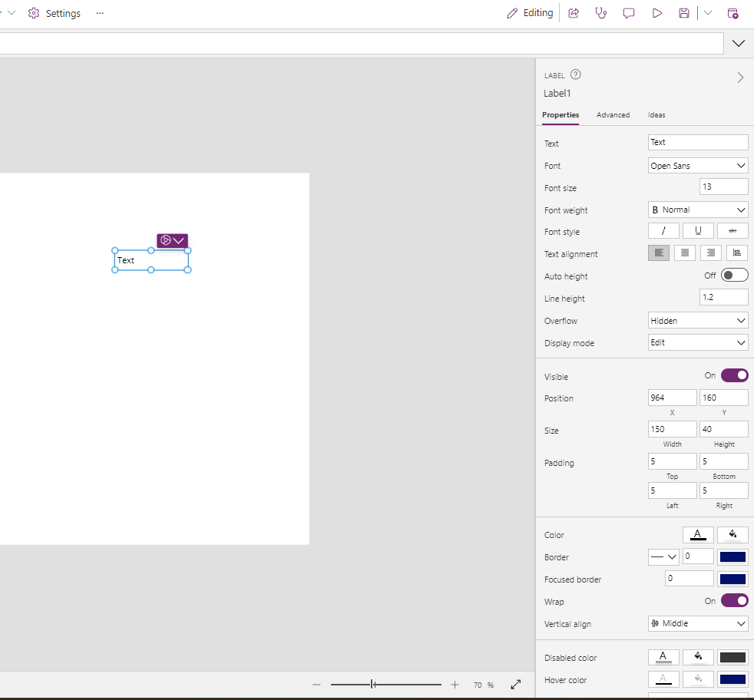Click the Padding Bottom field

724,461
